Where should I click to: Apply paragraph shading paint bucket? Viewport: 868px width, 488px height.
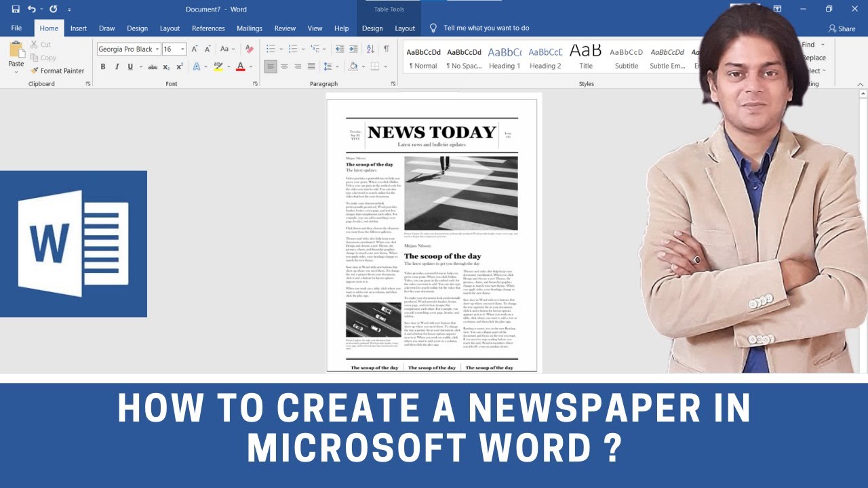tap(353, 66)
